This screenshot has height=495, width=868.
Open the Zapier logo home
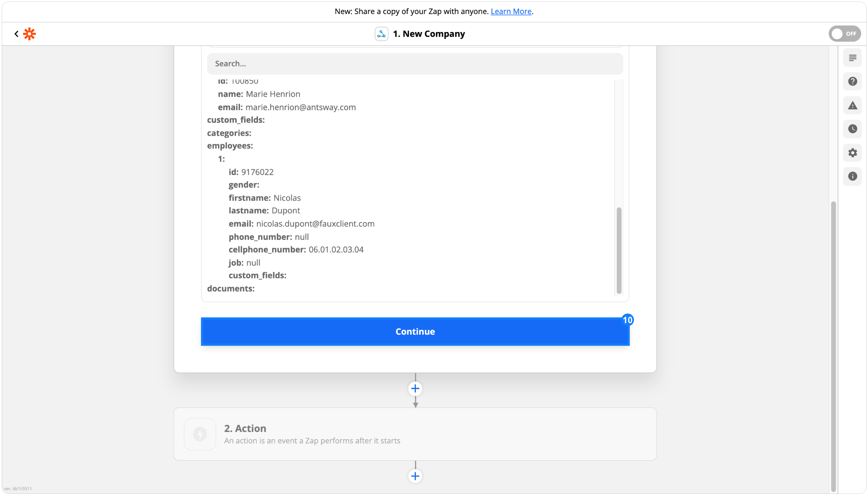point(30,34)
